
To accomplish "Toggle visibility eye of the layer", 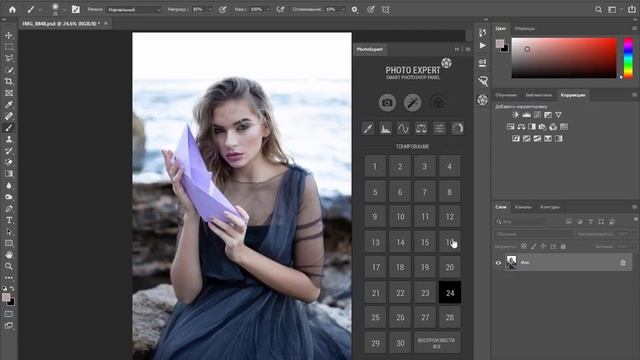I will (498, 263).
